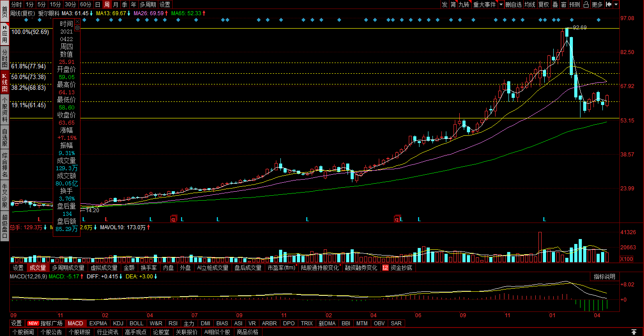Image resolution: width=644 pixels, height=336 pixels.
Task: Open 论股堂 forum tab
Action: tap(161, 332)
